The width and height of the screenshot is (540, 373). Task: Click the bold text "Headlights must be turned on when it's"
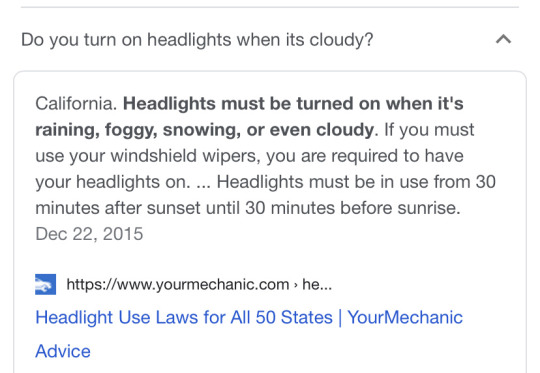click(293, 104)
